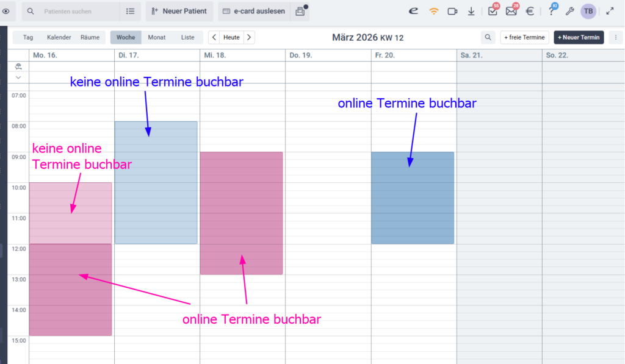Click the Neuer Patient button

(179, 12)
